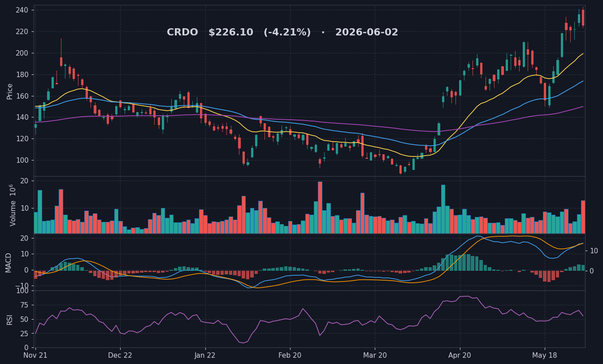The width and height of the screenshot is (603, 364).
Task: Click the 'Price' y-axis label
Action: (10, 91)
